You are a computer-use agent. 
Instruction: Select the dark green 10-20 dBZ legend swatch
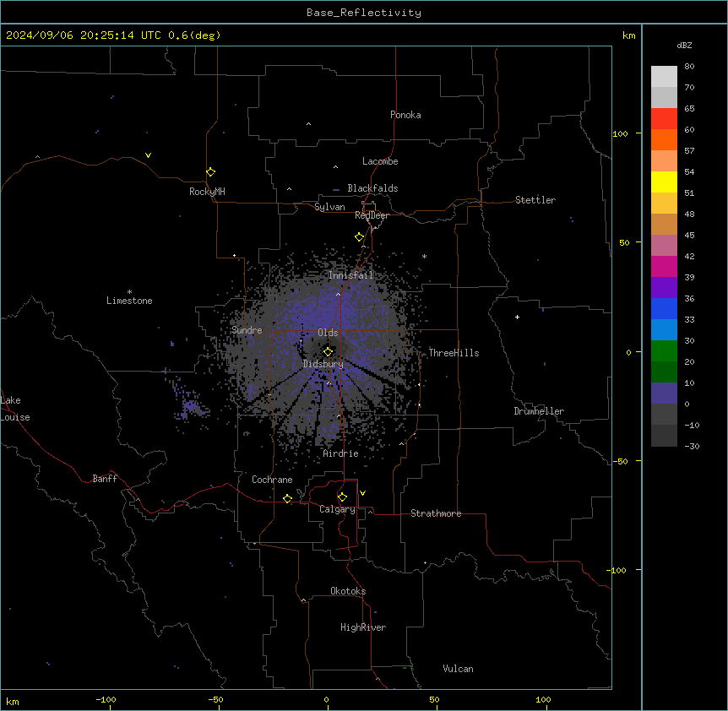[664, 372]
